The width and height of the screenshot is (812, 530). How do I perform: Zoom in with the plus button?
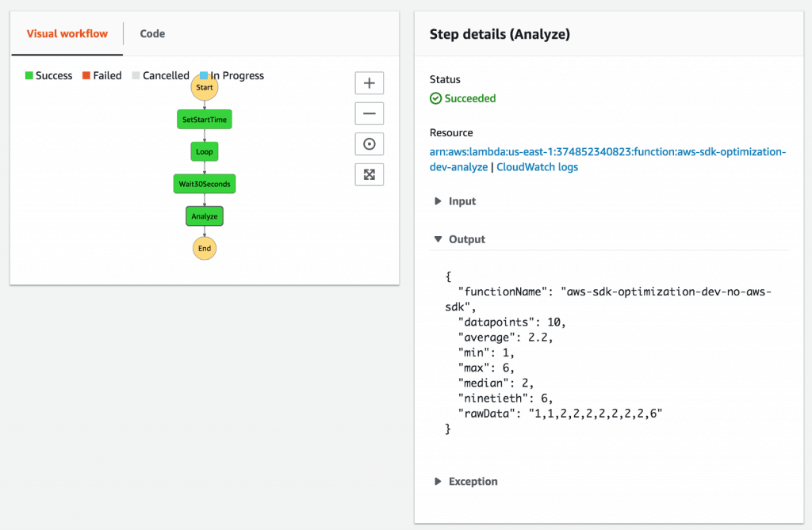[x=369, y=83]
